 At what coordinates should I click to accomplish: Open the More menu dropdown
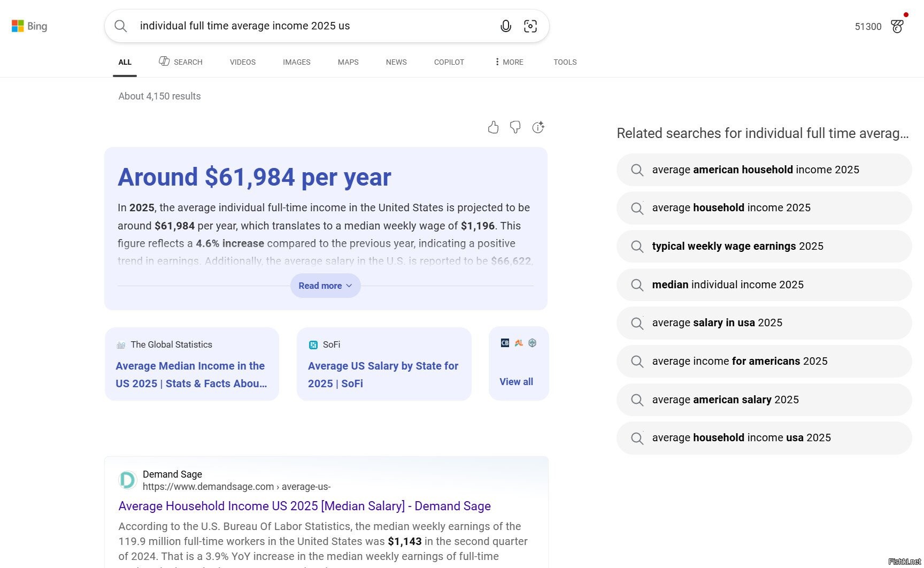(509, 62)
